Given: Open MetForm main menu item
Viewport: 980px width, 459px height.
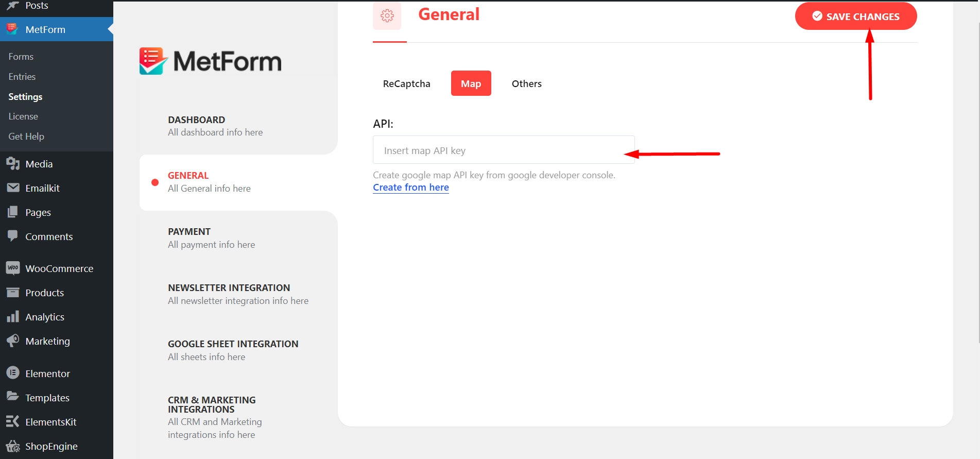Looking at the screenshot, I should [x=57, y=29].
